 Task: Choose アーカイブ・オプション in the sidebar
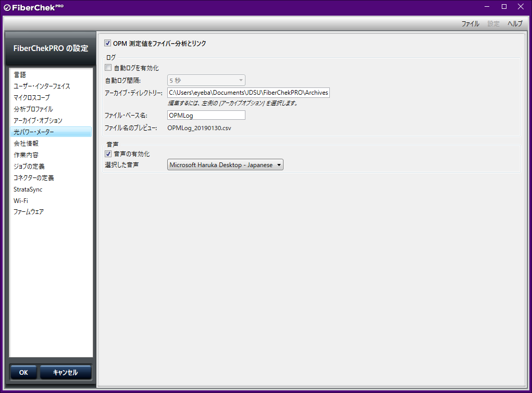(x=51, y=120)
